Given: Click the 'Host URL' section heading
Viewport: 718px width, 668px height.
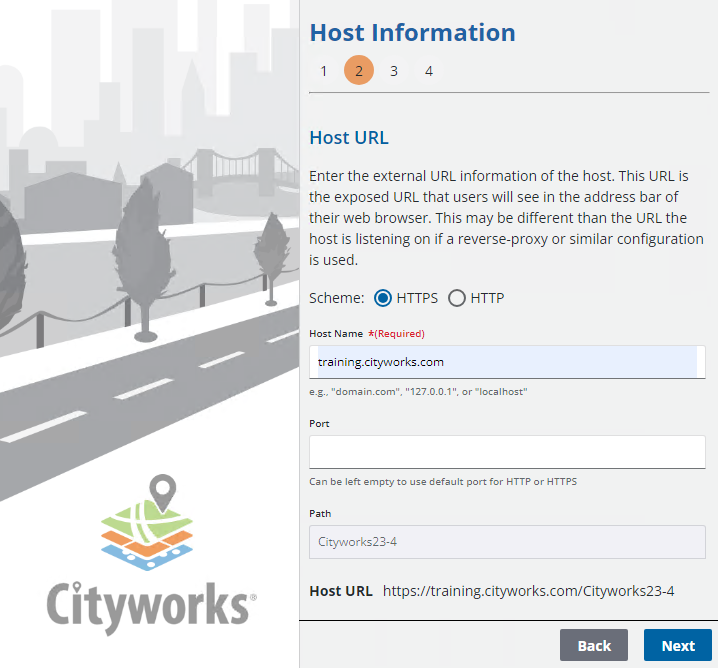Looking at the screenshot, I should [349, 137].
